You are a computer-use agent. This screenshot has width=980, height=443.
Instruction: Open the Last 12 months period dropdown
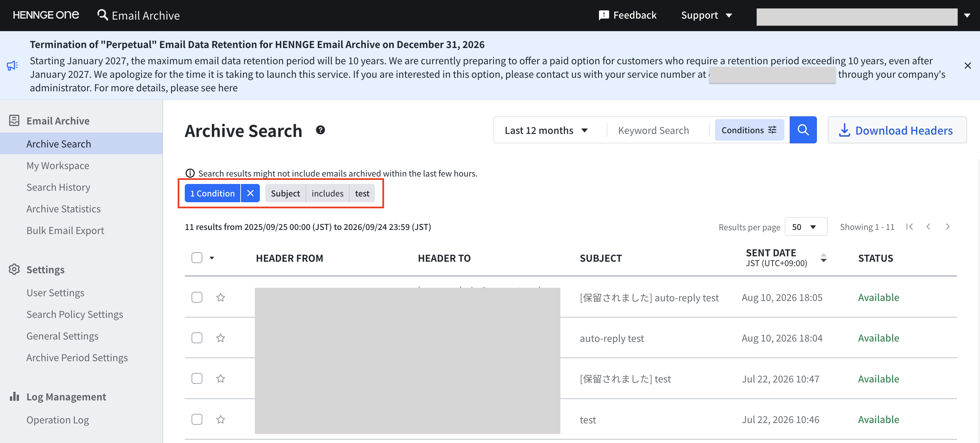tap(546, 130)
